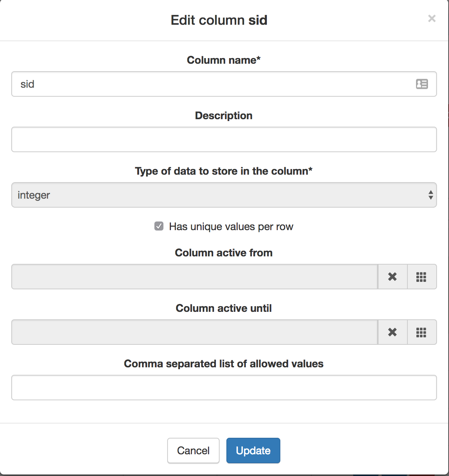Click the contact card autofill icon
Viewport: 449px width, 476px height.
[422, 84]
